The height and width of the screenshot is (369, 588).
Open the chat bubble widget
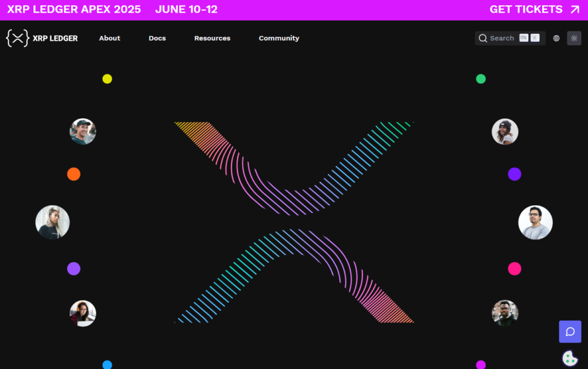(570, 332)
